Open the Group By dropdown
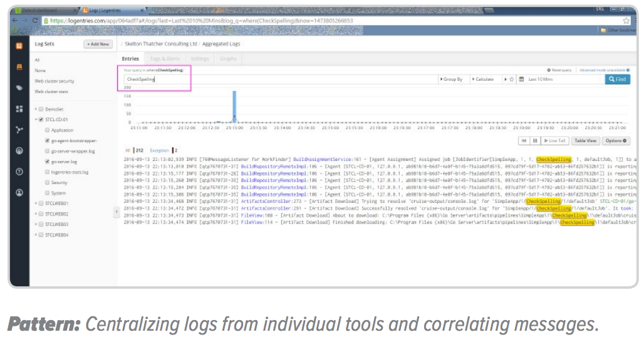Screen dimensions: 644x337 pos(452,80)
